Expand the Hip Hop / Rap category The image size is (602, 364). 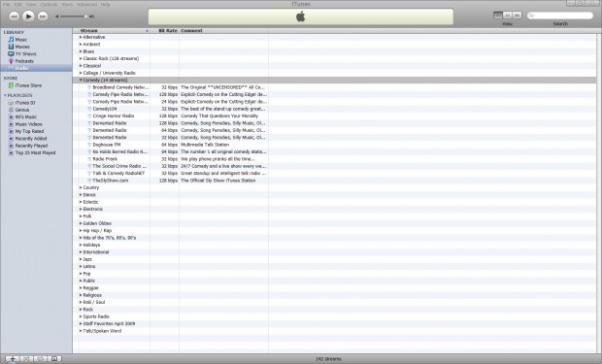point(81,230)
